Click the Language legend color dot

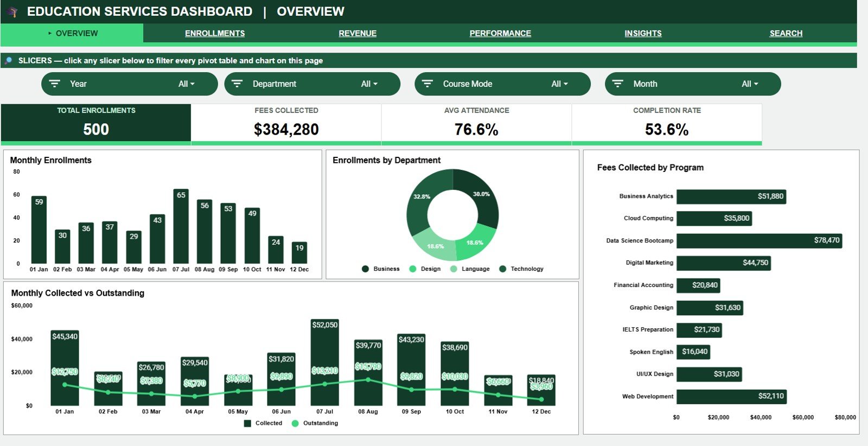point(454,269)
